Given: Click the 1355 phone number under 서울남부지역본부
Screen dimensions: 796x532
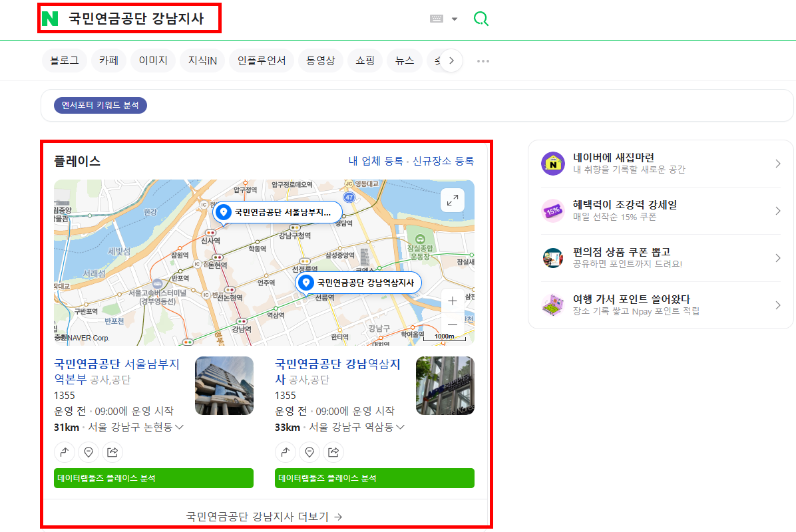Looking at the screenshot, I should pyautogui.click(x=65, y=396).
